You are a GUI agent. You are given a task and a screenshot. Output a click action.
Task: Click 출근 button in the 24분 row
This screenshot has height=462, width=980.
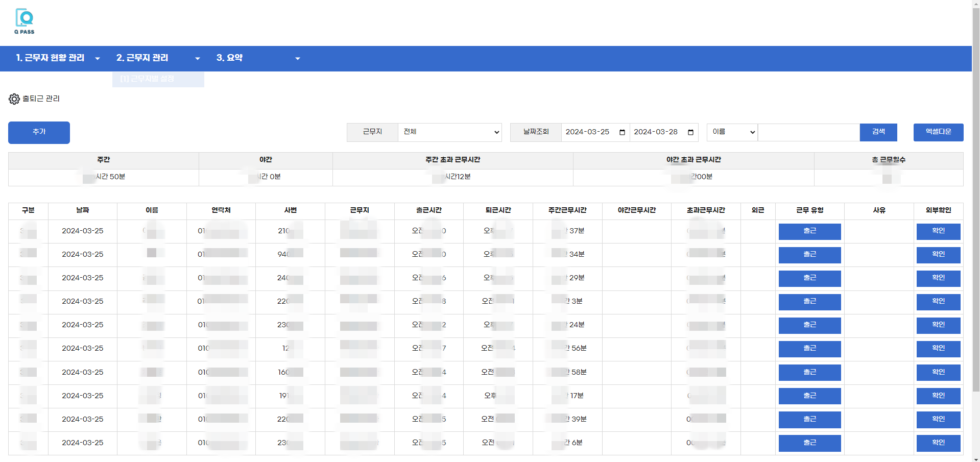pos(810,326)
